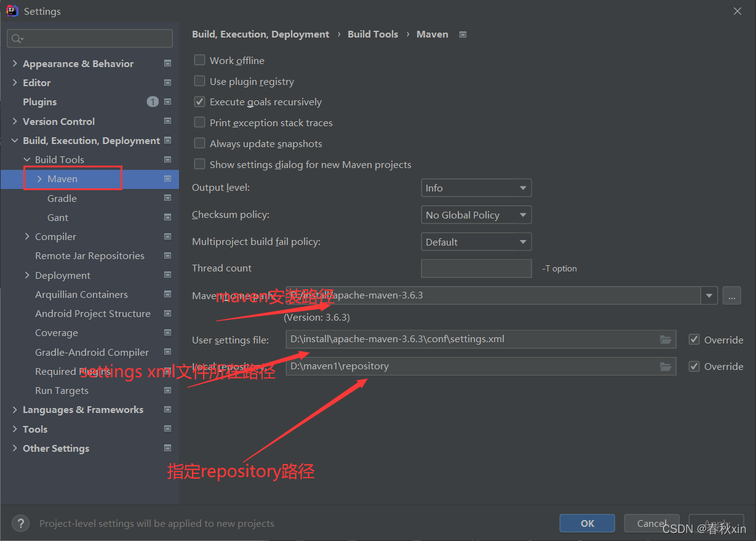Click the User settings file path field
Screen dimensions: 756x541
coord(481,339)
